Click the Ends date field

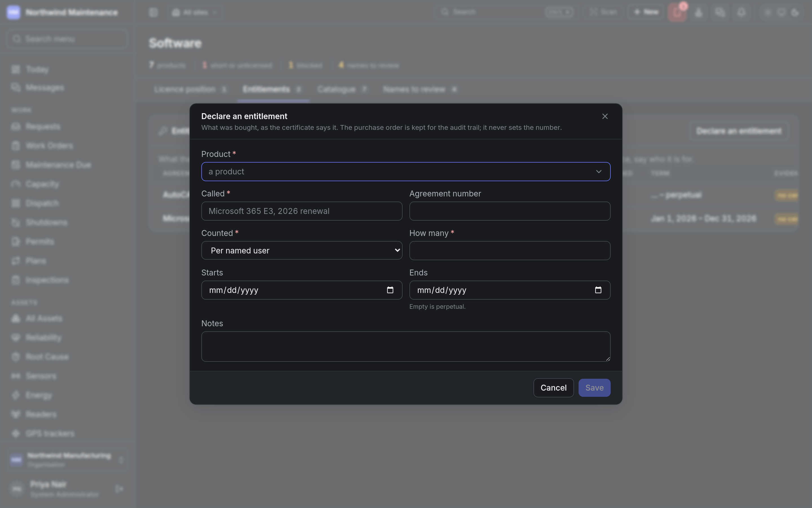tap(510, 290)
